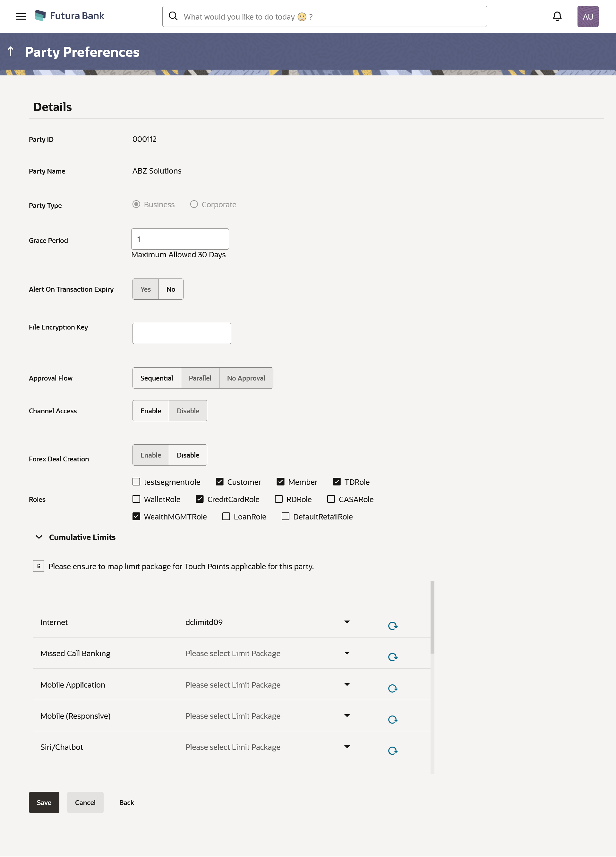616x857 pixels.
Task: Collapse the Cumulative Limits section
Action: pyautogui.click(x=38, y=537)
